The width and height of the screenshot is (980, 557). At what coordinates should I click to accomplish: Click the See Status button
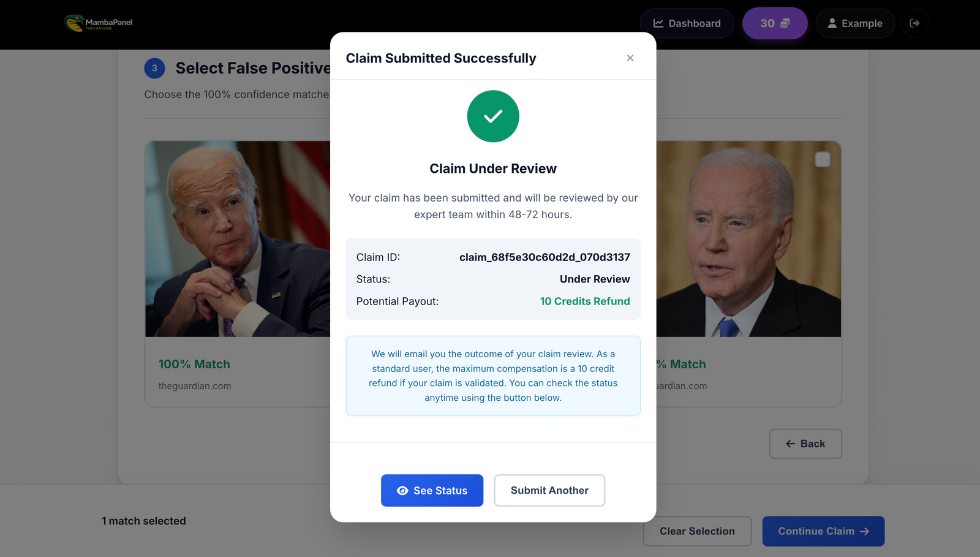tap(432, 490)
